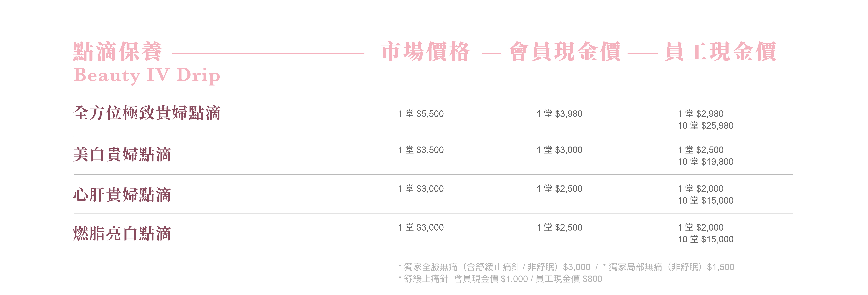Click the 點滴保養 heading

tap(118, 51)
